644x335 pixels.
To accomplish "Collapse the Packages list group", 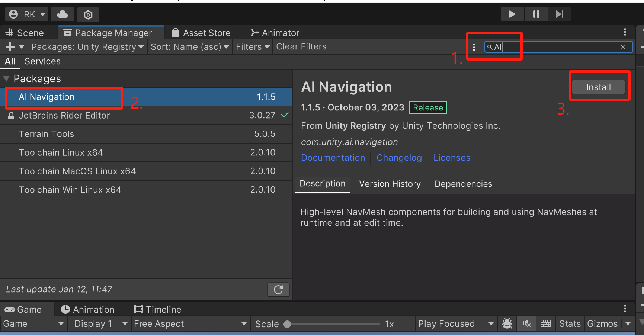I will 6,79.
